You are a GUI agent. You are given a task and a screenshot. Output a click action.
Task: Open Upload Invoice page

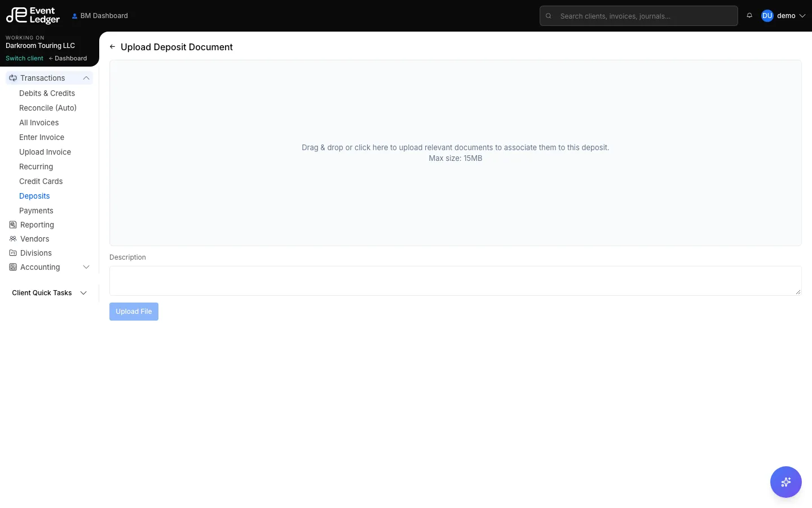click(x=45, y=152)
